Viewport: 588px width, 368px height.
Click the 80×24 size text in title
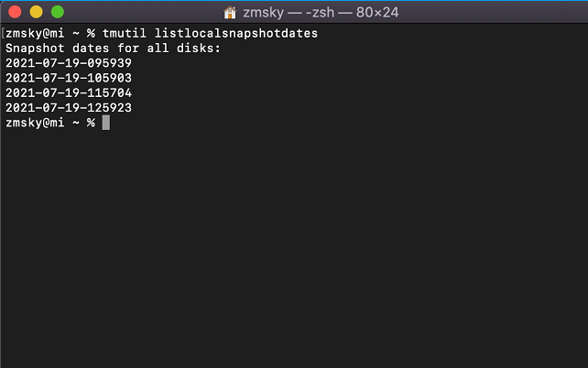point(380,13)
